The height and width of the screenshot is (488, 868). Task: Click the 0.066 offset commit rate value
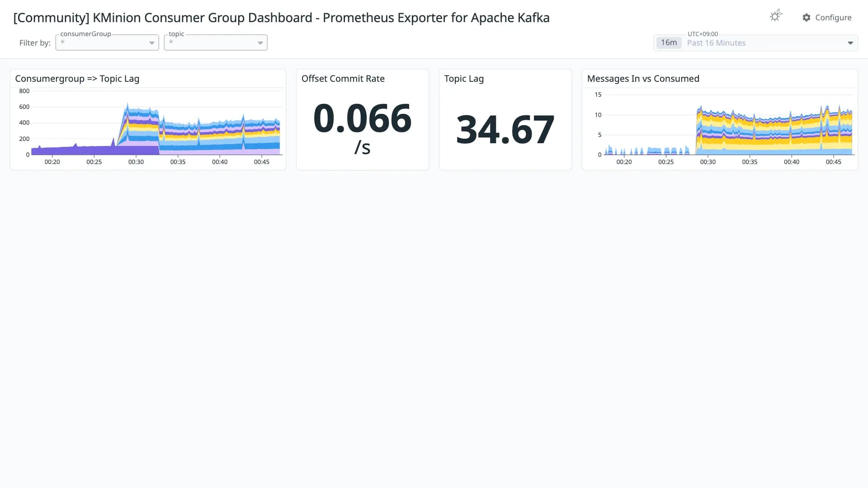(x=362, y=118)
